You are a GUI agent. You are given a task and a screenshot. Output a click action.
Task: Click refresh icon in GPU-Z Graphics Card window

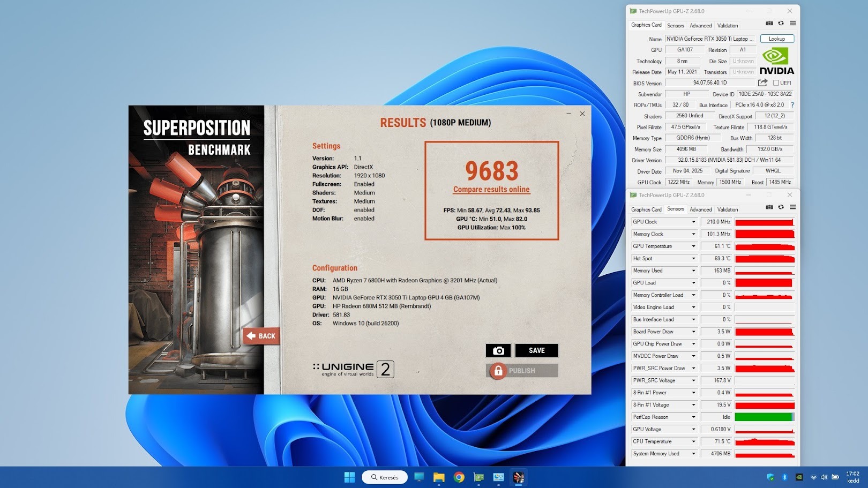pyautogui.click(x=781, y=23)
